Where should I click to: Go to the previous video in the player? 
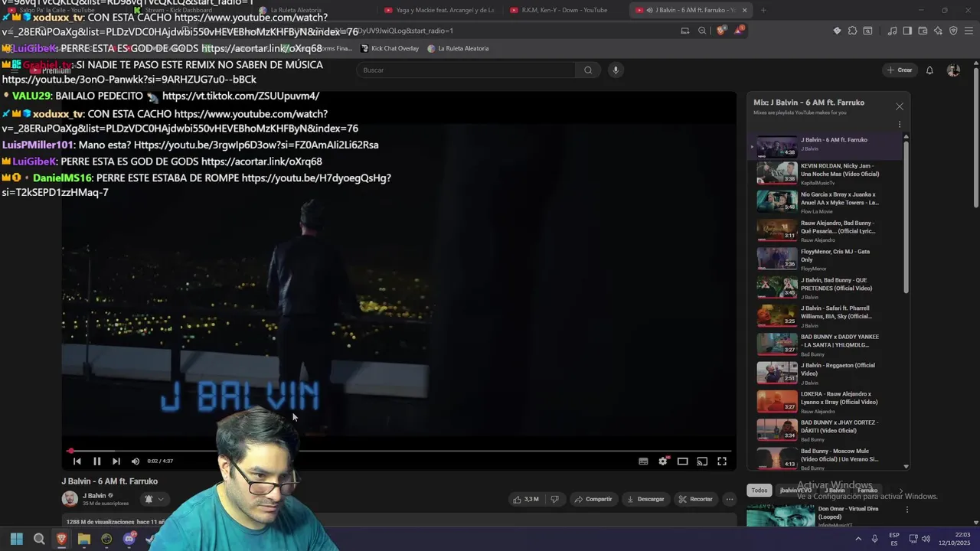click(77, 461)
